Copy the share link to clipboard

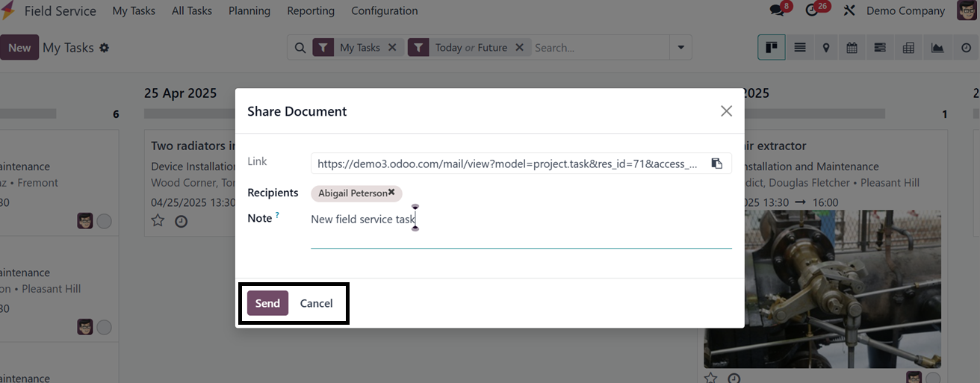(716, 164)
